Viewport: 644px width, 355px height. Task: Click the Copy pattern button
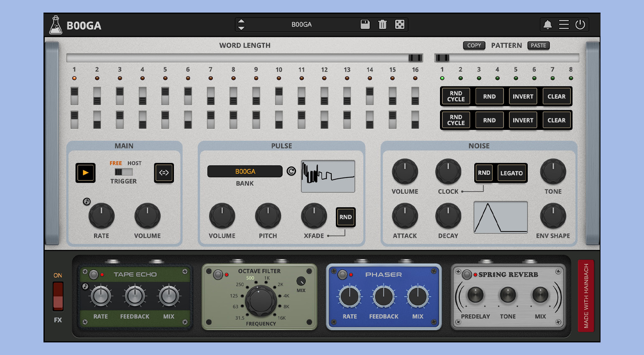pyautogui.click(x=474, y=46)
